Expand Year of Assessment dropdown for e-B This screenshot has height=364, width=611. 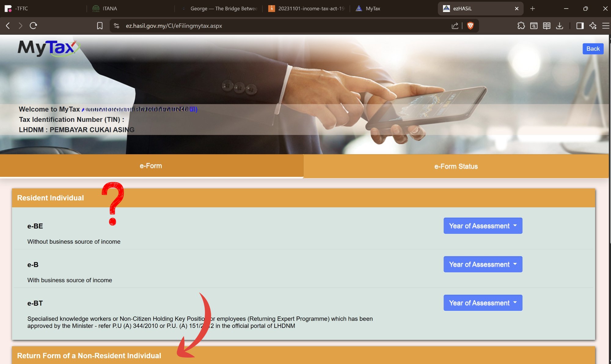pyautogui.click(x=483, y=264)
